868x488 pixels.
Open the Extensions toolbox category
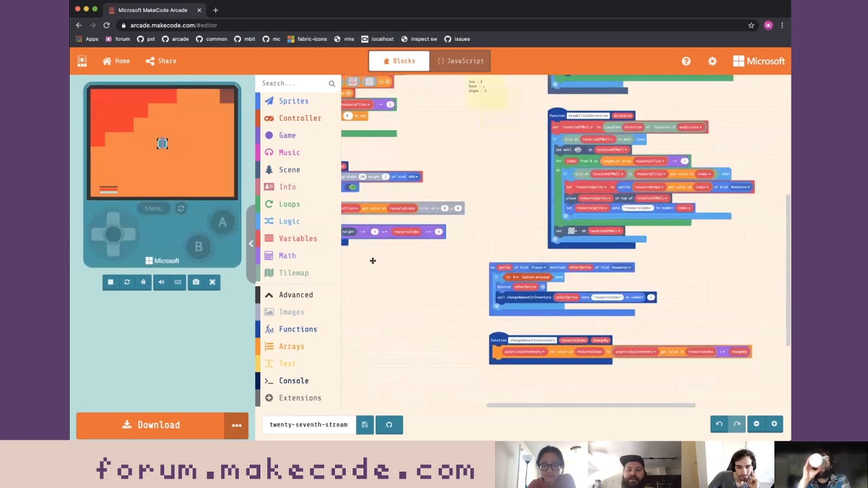tap(300, 398)
